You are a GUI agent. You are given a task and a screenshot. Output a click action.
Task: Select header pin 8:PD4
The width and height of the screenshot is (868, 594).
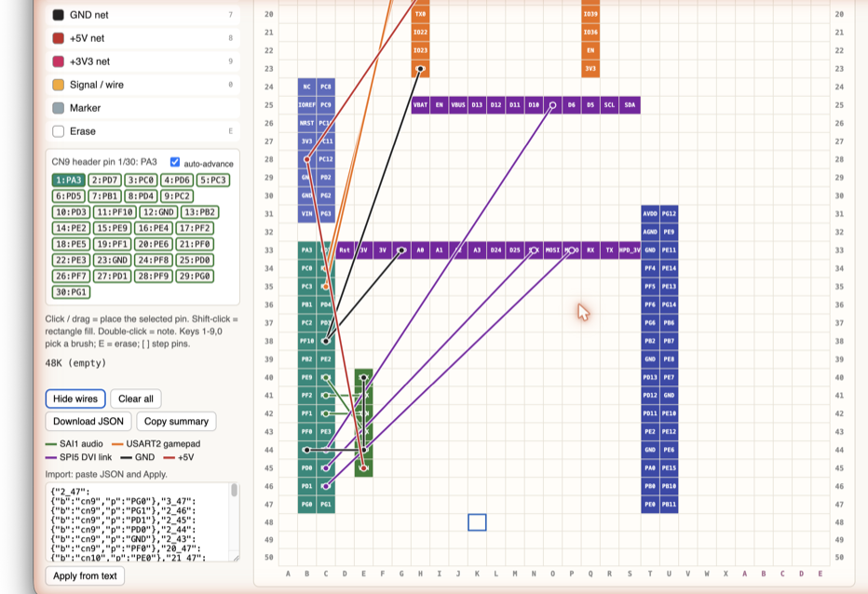pos(141,196)
